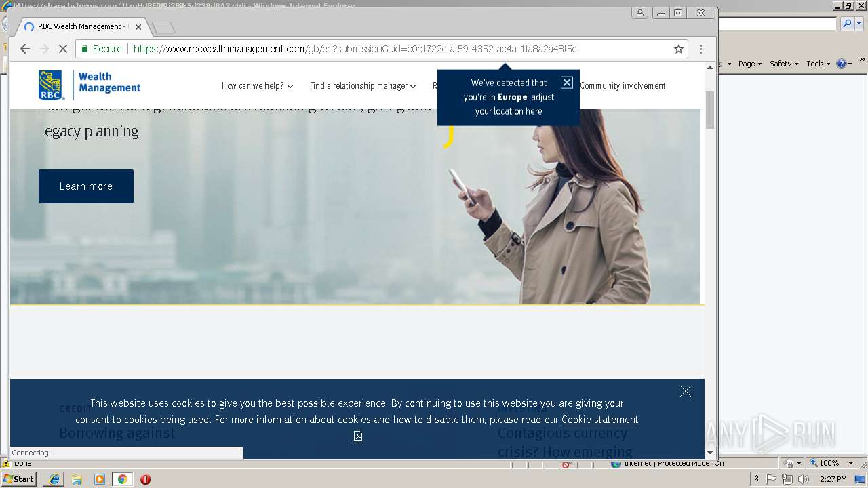Click the Chrome address bar URL
868x488 pixels.
click(355, 49)
